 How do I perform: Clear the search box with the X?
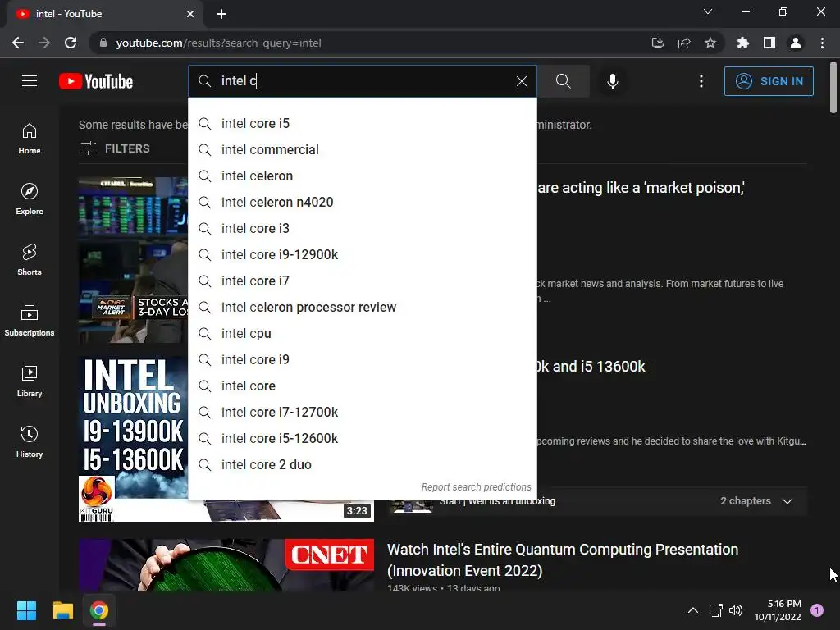pos(521,81)
